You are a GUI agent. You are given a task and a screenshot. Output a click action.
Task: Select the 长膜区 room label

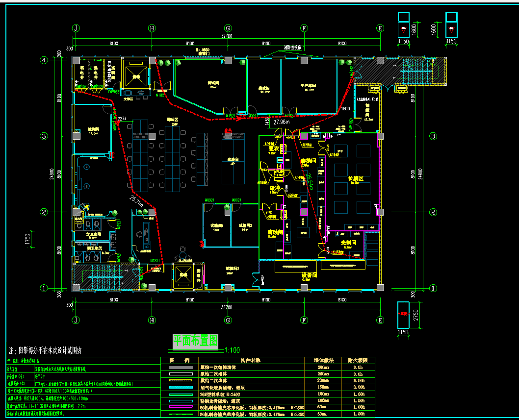[x=355, y=179]
